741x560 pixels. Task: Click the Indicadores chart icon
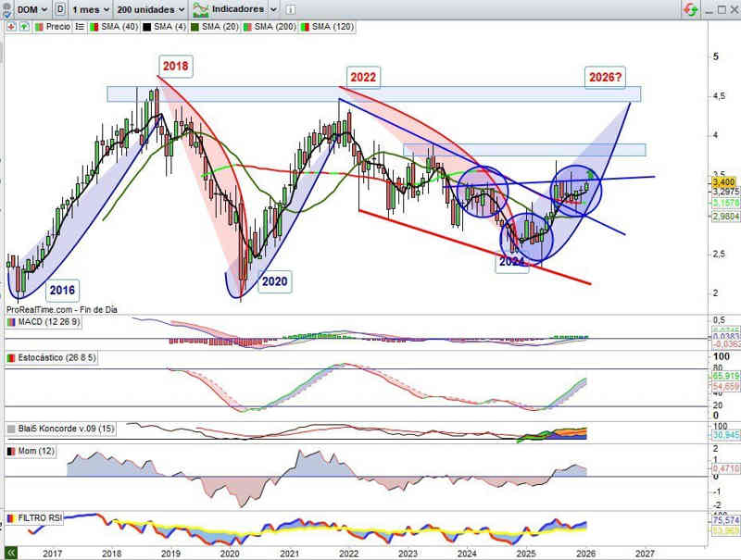pos(198,9)
